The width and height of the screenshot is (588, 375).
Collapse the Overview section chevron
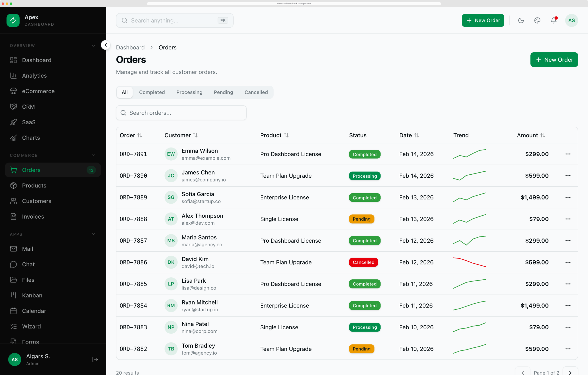point(93,46)
